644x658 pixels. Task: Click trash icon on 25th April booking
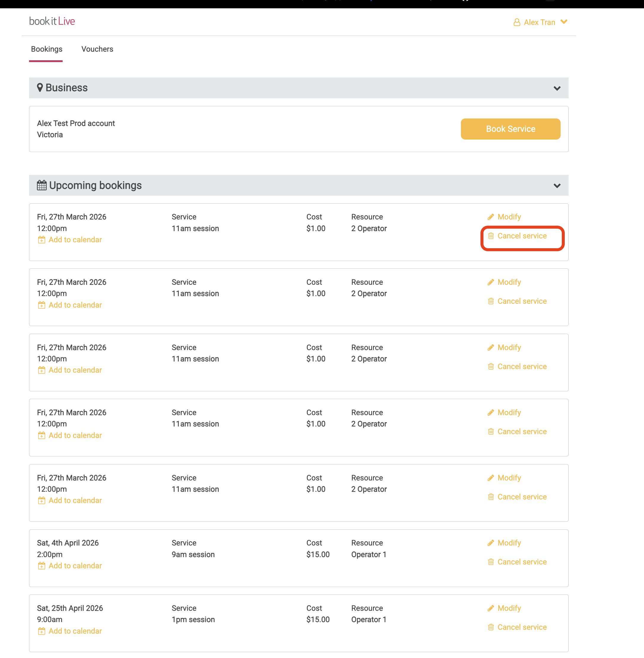(x=491, y=627)
